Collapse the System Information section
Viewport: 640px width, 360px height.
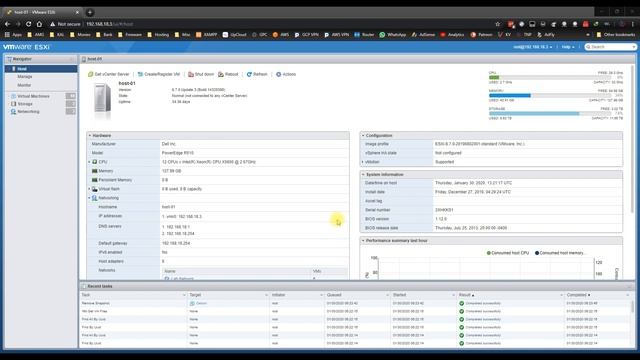pos(363,174)
